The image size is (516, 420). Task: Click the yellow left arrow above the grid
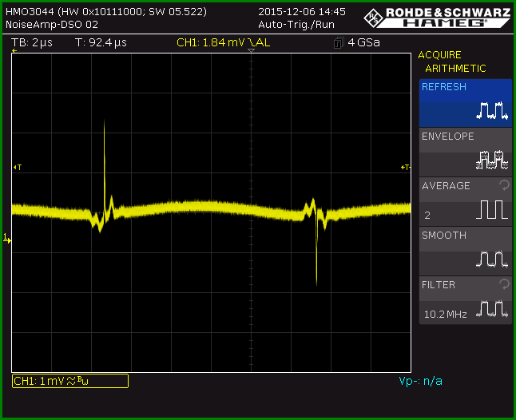point(14,50)
